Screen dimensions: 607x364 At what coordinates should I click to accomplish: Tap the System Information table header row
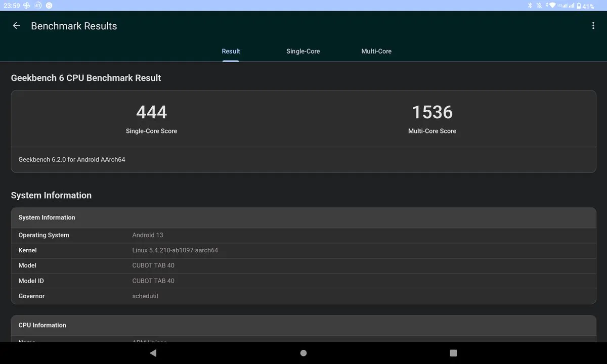(303, 218)
